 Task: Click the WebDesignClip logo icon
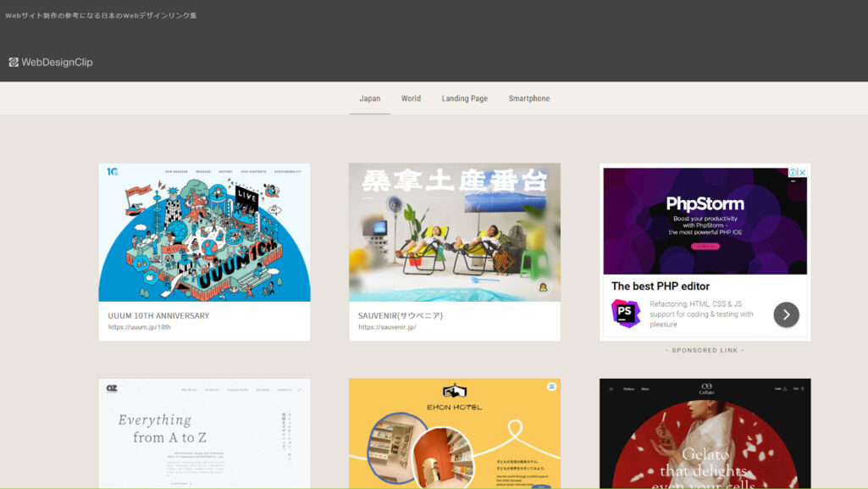pyautogui.click(x=14, y=62)
